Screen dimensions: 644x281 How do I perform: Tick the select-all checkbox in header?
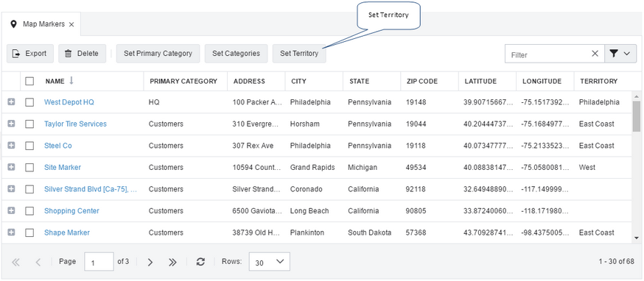pyautogui.click(x=29, y=81)
